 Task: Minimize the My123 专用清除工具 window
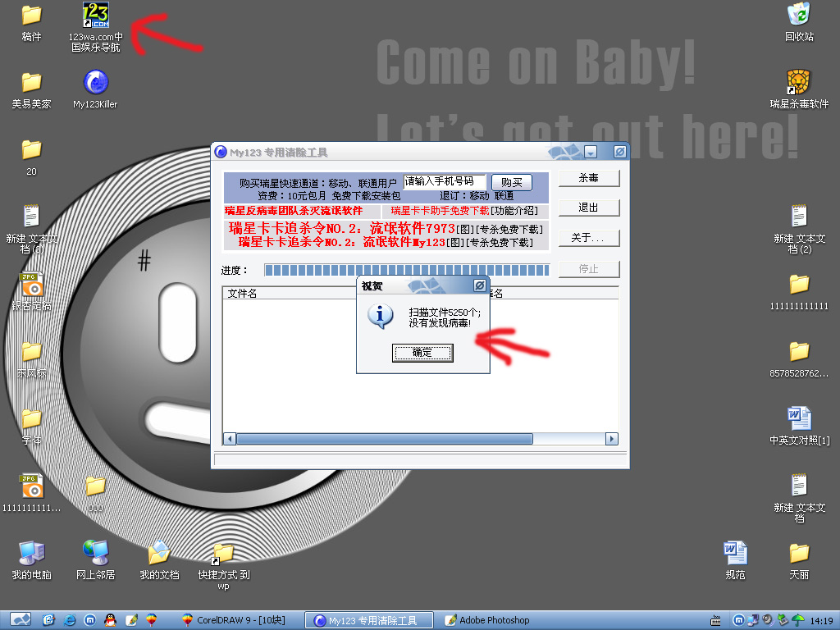point(591,152)
